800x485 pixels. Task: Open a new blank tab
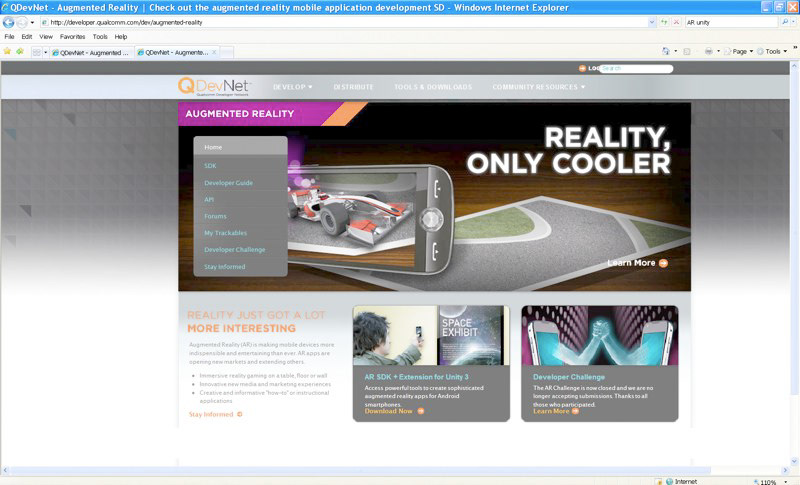(x=227, y=53)
